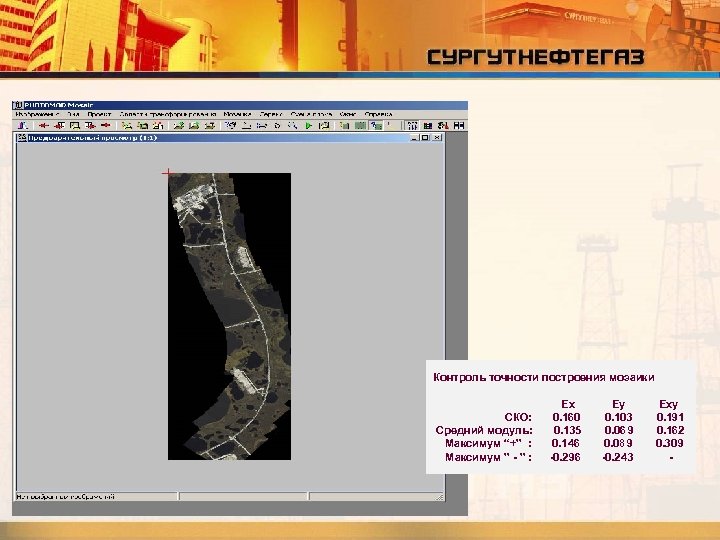Click the heading "Контроль точности построения мозаики"
This screenshot has width=720, height=540.
click(x=544, y=377)
